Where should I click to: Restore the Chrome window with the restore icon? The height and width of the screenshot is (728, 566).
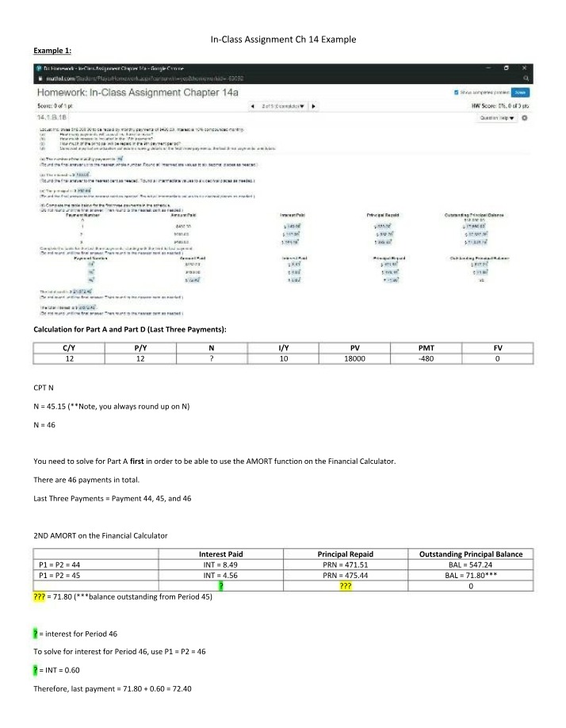point(507,67)
